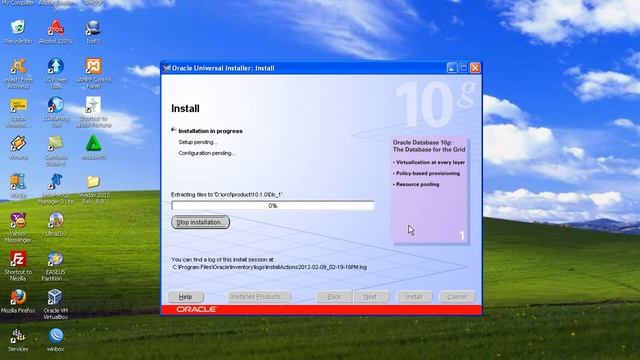Click the Back button in the installer
This screenshot has height=360, width=640.
tap(334, 297)
